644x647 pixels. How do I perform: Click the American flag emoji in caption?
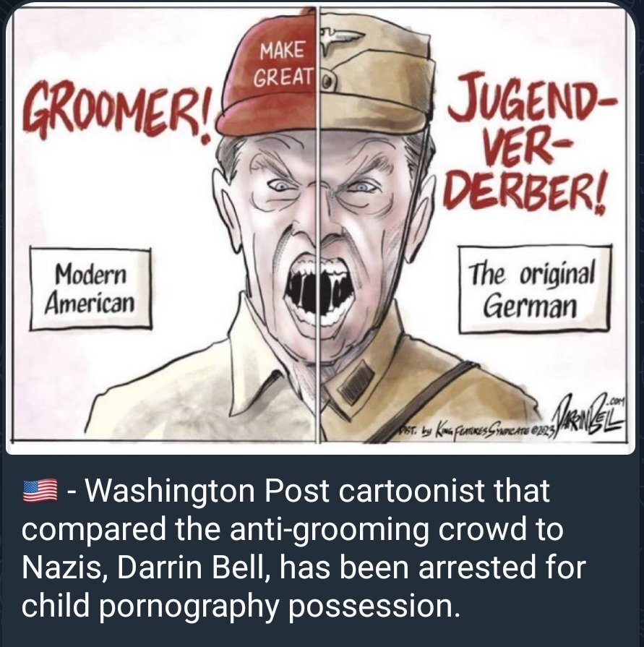point(40,491)
